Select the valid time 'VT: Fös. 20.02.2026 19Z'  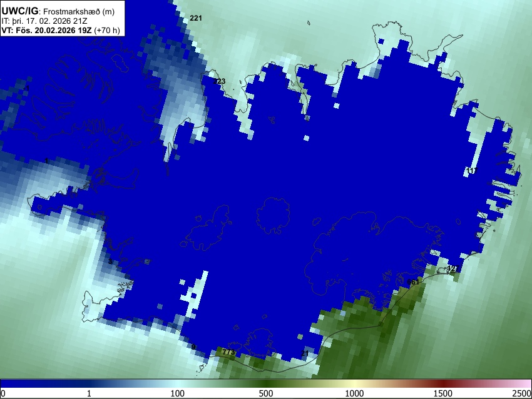(46, 30)
